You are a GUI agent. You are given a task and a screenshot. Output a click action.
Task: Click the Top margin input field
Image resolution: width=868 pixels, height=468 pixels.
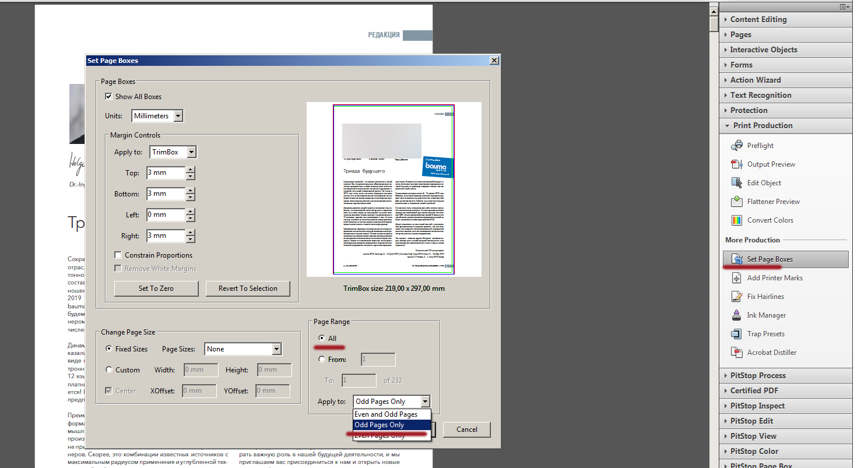166,173
